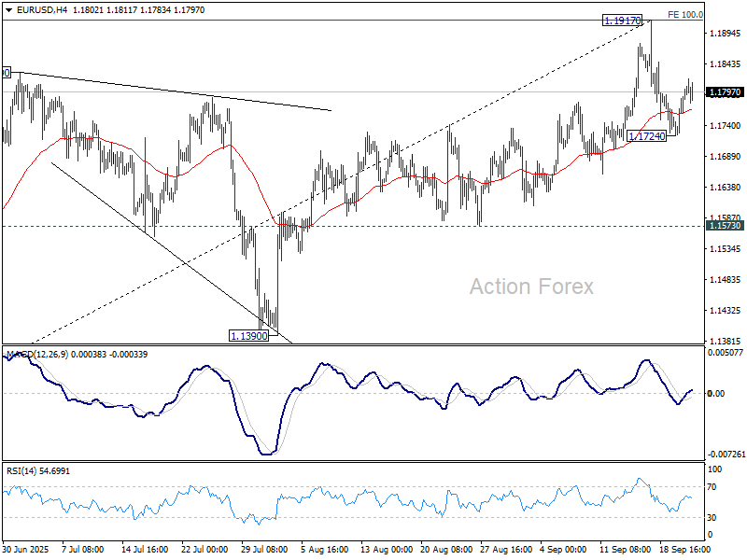Click the MACD -0.007261 scale value

point(726,454)
